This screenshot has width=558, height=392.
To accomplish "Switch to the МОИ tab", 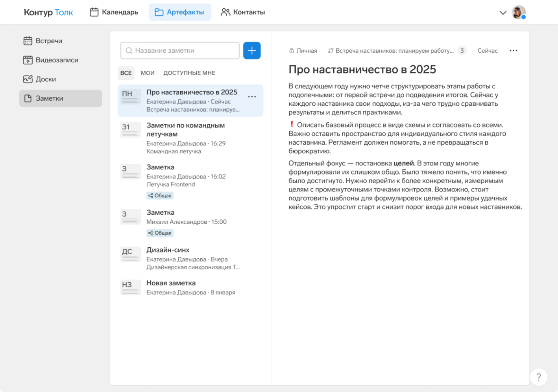I will [148, 73].
